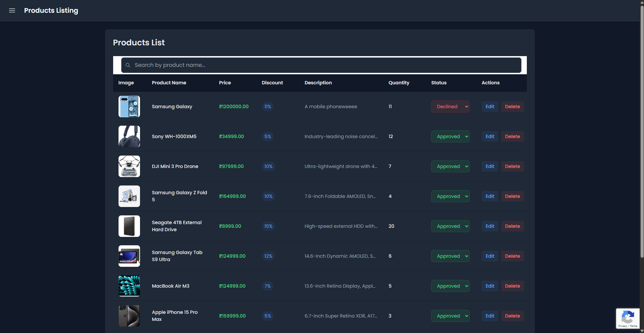
Task: Click the scrollbar up arrow
Action: (642, 2)
